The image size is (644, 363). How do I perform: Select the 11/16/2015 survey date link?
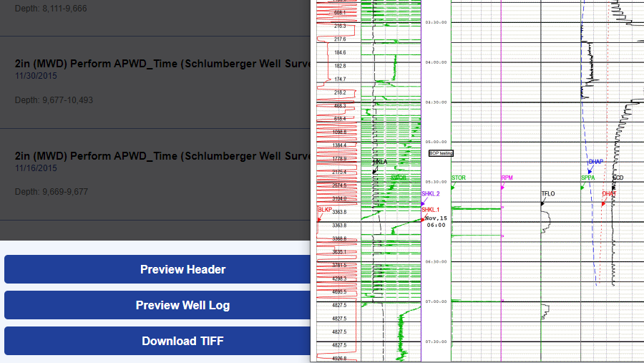[36, 167]
